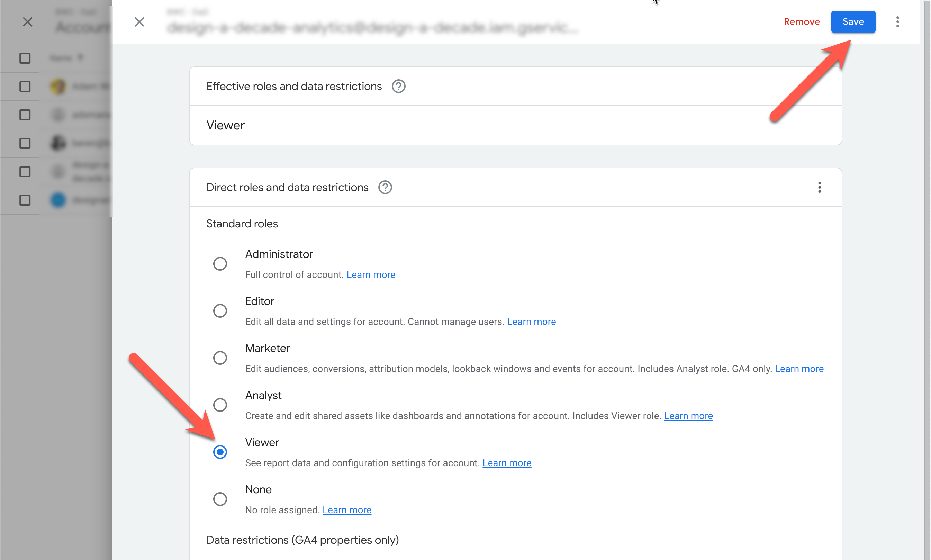931x560 pixels.
Task: Select the None role option
Action: 220,499
